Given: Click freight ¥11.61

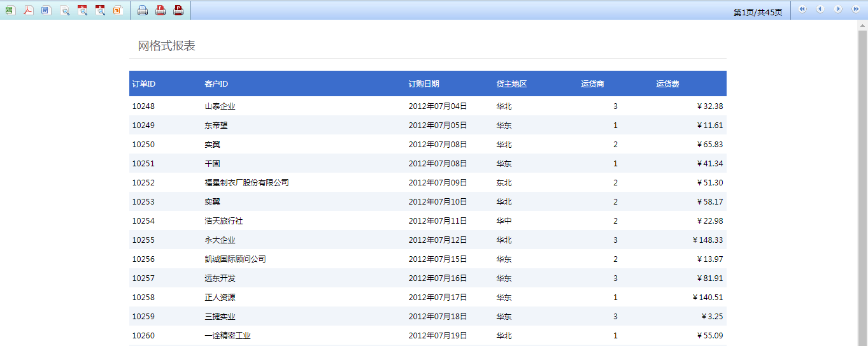Looking at the screenshot, I should (709, 126).
